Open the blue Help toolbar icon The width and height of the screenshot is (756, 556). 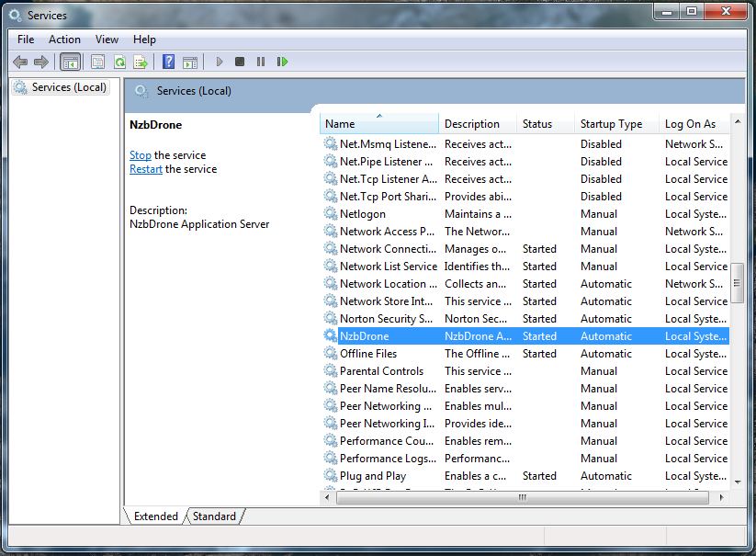[x=169, y=62]
